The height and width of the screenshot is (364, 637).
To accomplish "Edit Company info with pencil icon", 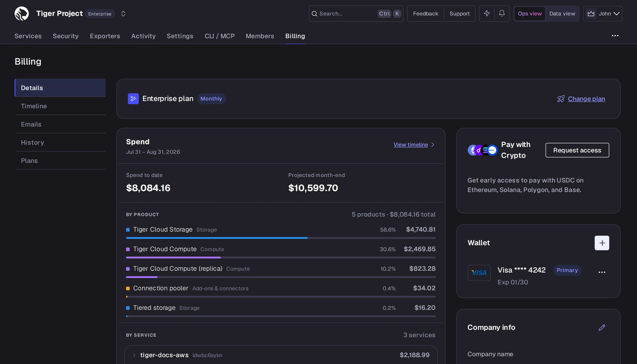I will [602, 328].
